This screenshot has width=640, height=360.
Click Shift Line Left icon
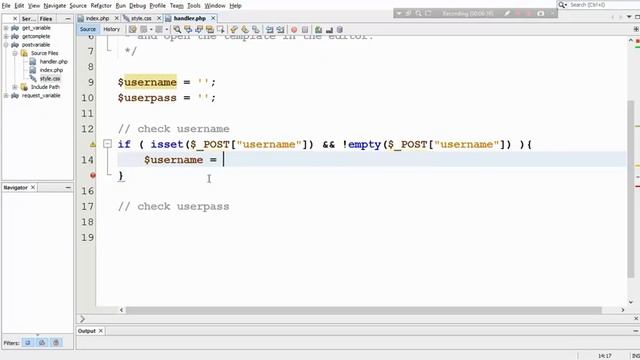pyautogui.click(x=269, y=29)
